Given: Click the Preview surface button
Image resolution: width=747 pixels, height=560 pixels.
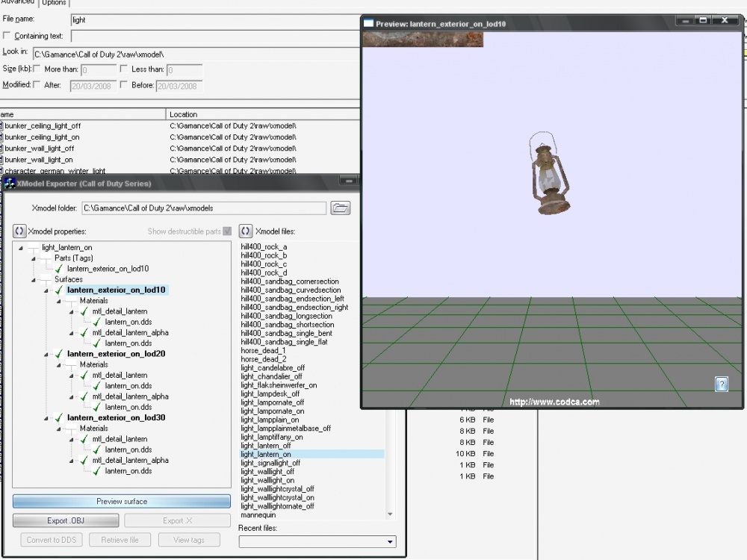Looking at the screenshot, I should pos(120,501).
